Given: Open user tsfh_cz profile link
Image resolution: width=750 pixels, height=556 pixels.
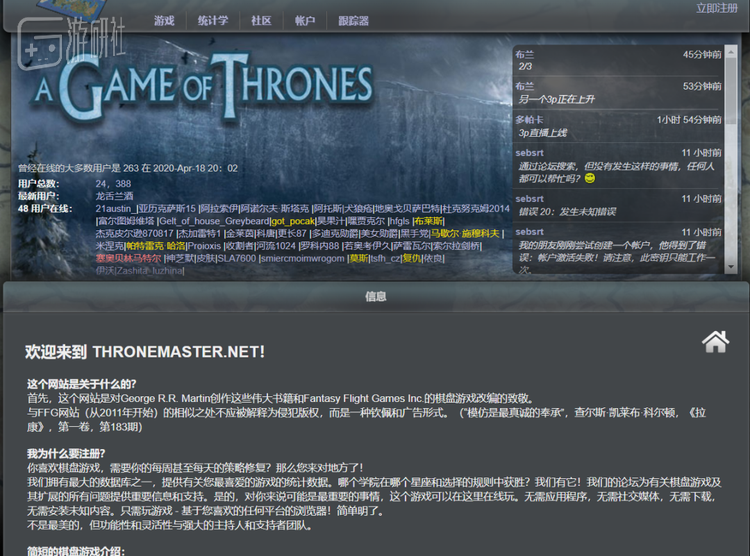Looking at the screenshot, I should click(x=385, y=258).
